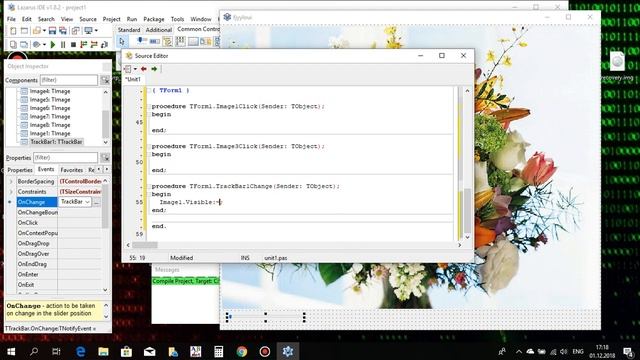Click the Toggle Form/Unit icon

(76, 31)
